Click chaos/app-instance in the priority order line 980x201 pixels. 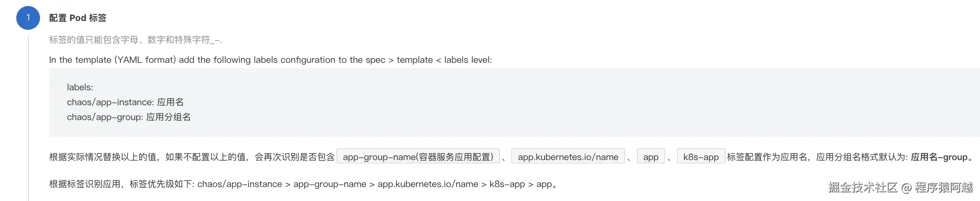click(x=239, y=184)
